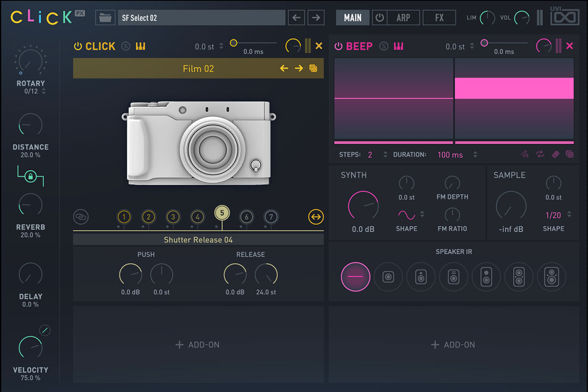
Task: Open BEEP layer keyboard range icon
Action: tap(398, 46)
